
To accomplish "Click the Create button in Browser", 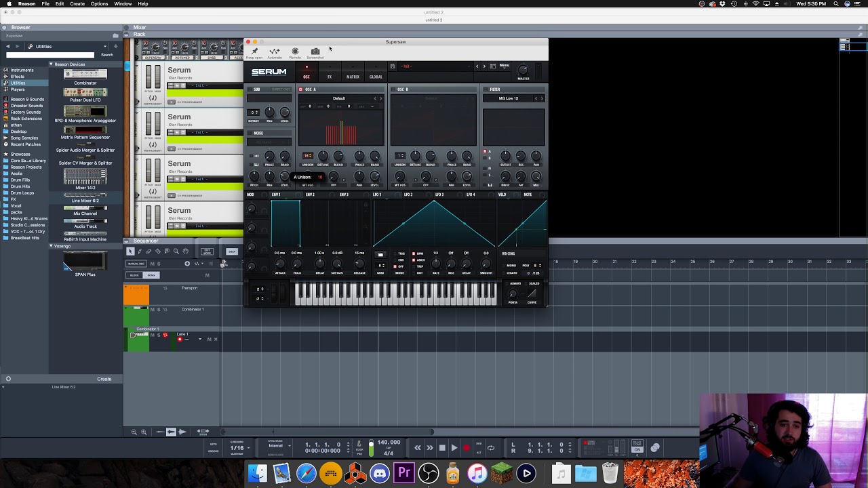I will (x=104, y=379).
